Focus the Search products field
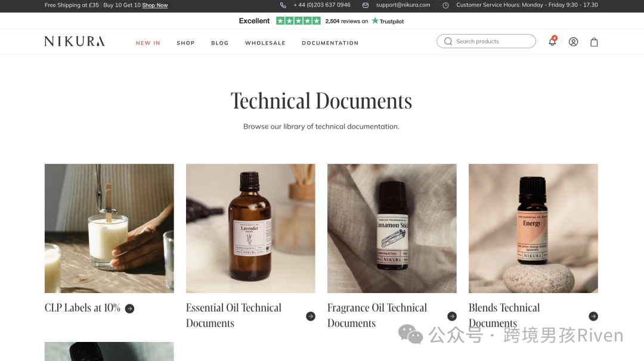This screenshot has height=361, width=644. coord(487,42)
